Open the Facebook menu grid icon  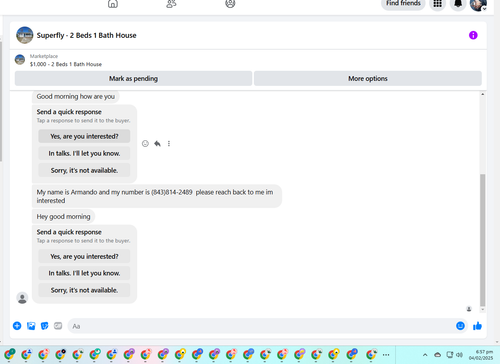click(x=437, y=4)
